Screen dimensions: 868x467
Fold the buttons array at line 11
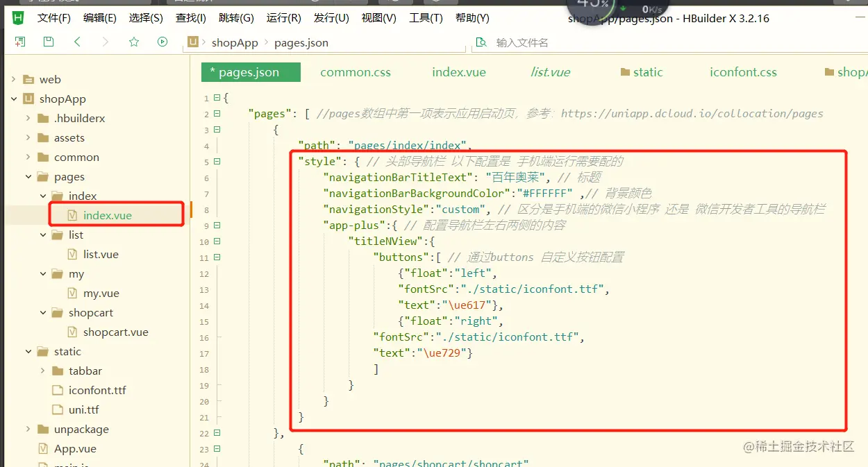(x=217, y=257)
